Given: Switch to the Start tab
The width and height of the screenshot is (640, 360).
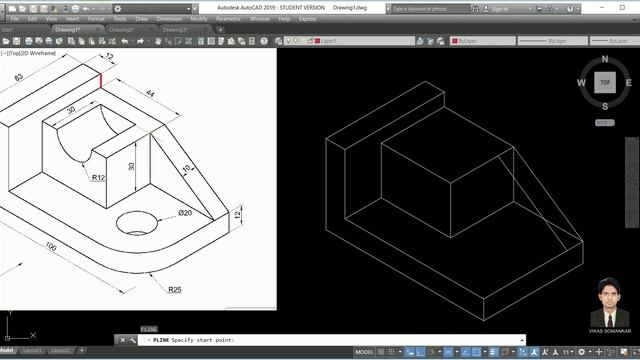Looking at the screenshot, I should (x=7, y=29).
